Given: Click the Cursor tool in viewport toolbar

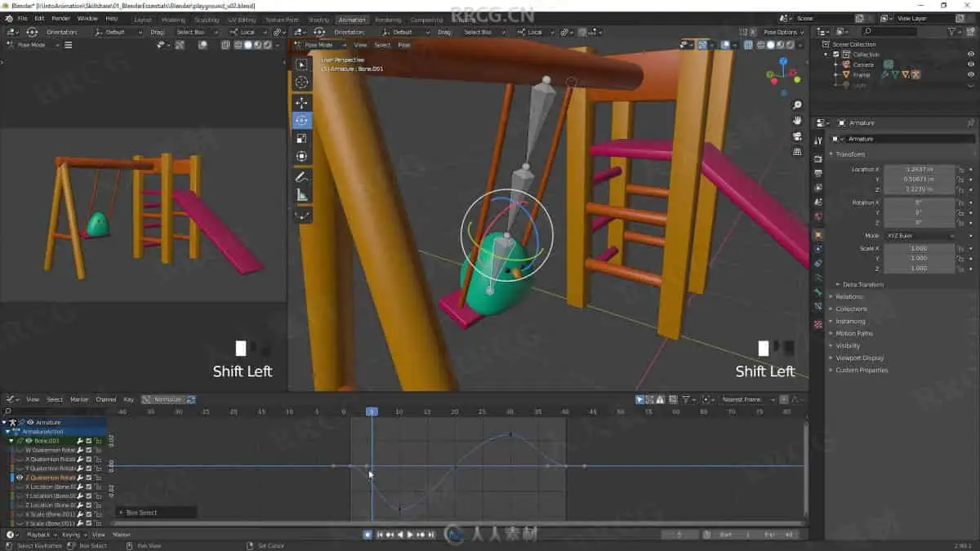Looking at the screenshot, I should click(301, 82).
